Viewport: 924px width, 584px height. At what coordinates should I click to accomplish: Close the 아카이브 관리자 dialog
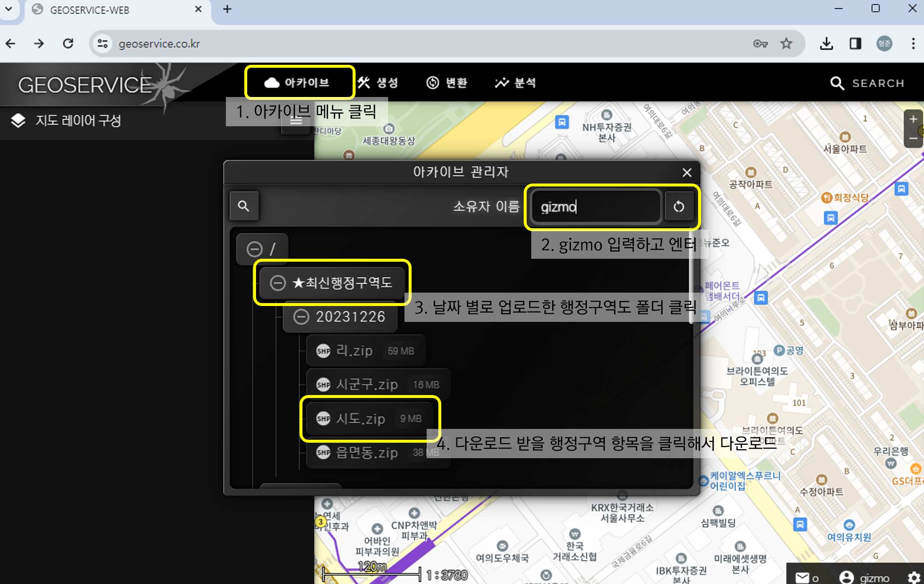click(x=686, y=172)
